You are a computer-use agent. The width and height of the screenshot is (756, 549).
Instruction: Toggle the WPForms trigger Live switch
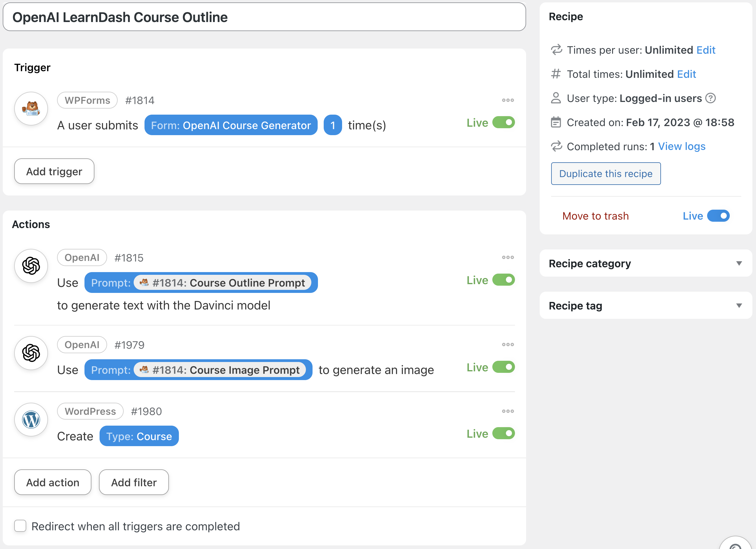(503, 123)
